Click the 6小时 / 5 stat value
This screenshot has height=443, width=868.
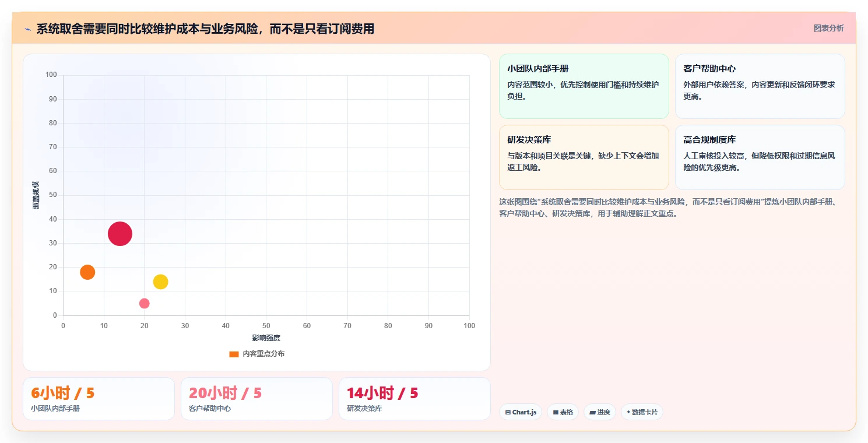(x=62, y=393)
